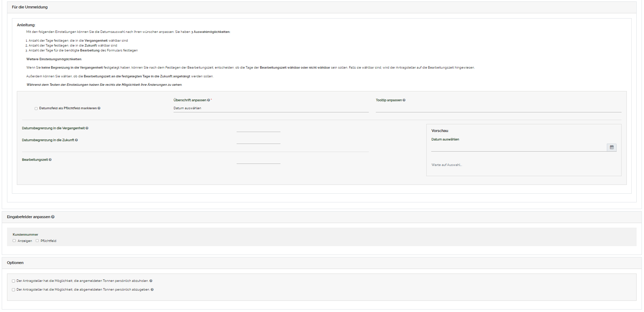644x312 pixels.
Task: Click the Überschrift field containing 'Datum auswählen'
Action: pos(271,108)
